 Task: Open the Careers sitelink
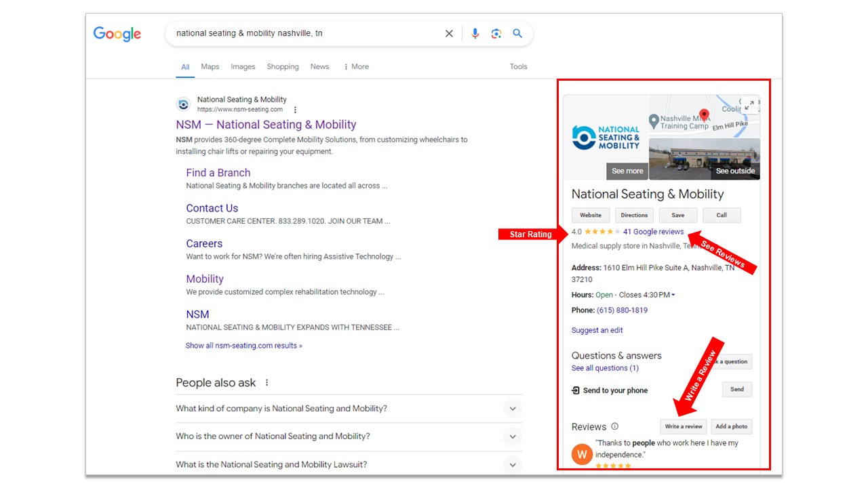(x=204, y=243)
